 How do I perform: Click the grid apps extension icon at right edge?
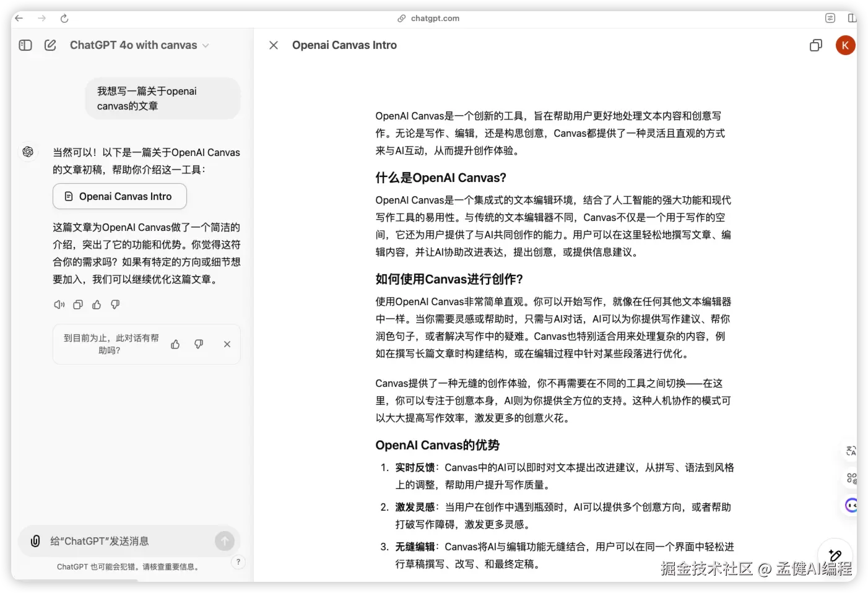point(851,478)
